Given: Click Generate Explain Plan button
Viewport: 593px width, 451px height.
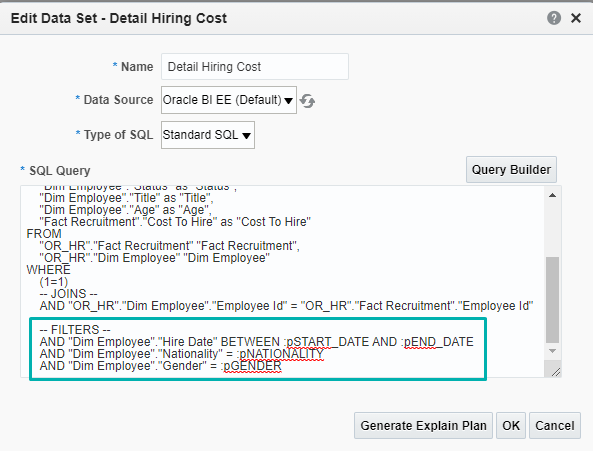Looking at the screenshot, I should coord(423,426).
